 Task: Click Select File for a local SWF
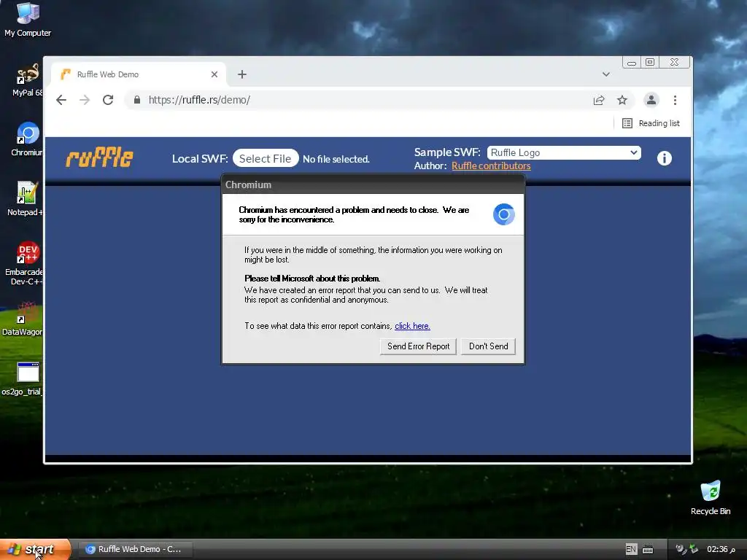[x=266, y=158]
